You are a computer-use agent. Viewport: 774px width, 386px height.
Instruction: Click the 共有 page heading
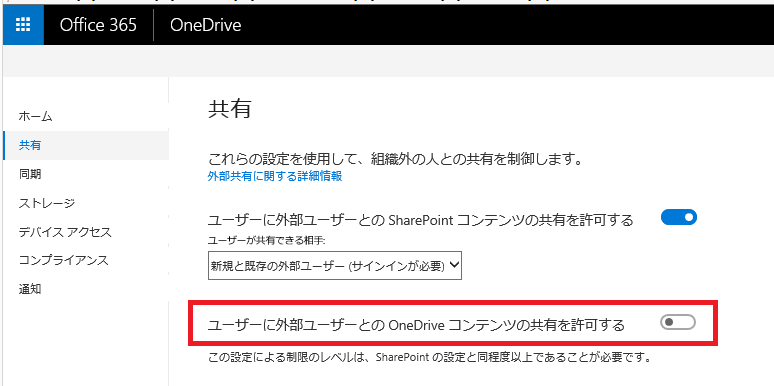pyautogui.click(x=230, y=109)
